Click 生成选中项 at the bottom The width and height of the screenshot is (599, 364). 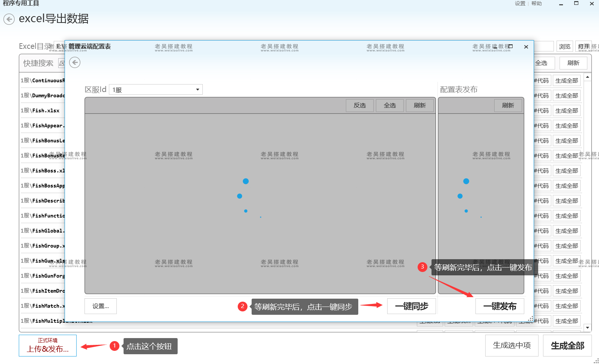click(x=511, y=346)
